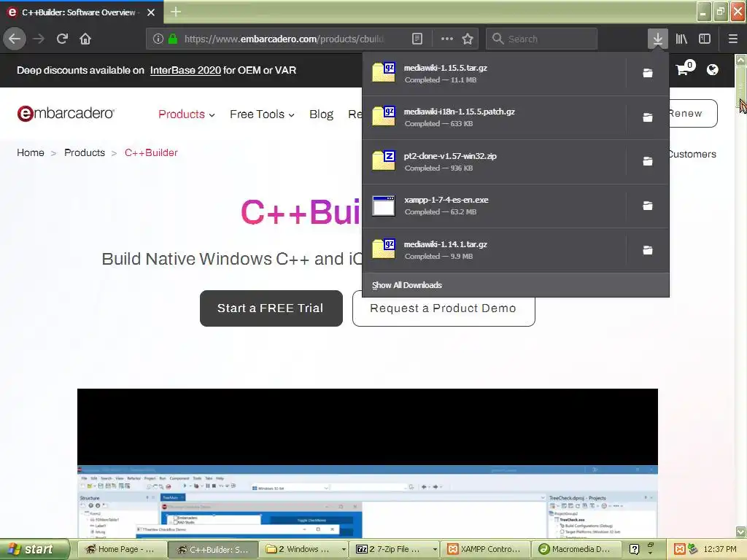The width and height of the screenshot is (747, 560).
Task: Click the product video thumbnail
Action: click(368, 463)
